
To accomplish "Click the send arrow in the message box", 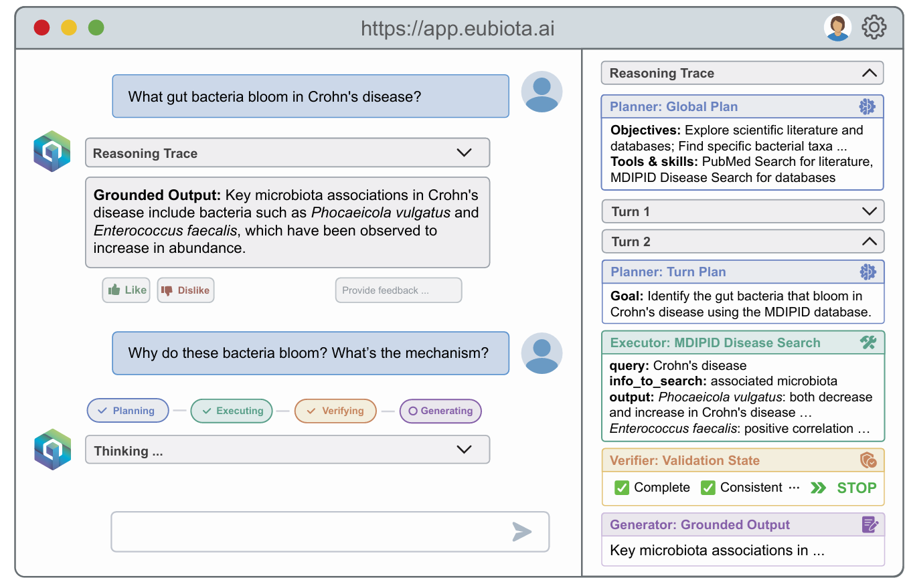I will point(523,532).
